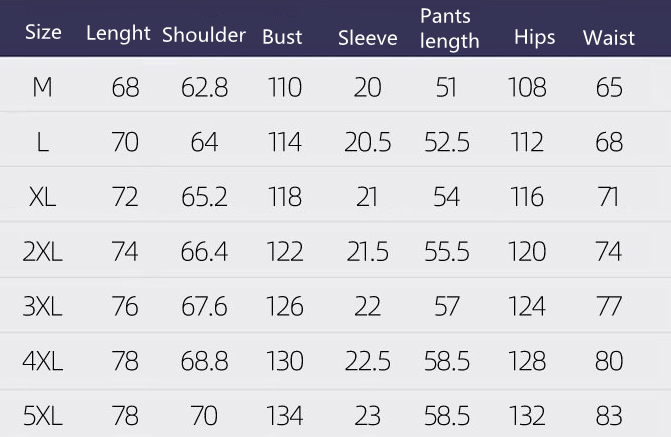Click the Size column header

pos(43,32)
